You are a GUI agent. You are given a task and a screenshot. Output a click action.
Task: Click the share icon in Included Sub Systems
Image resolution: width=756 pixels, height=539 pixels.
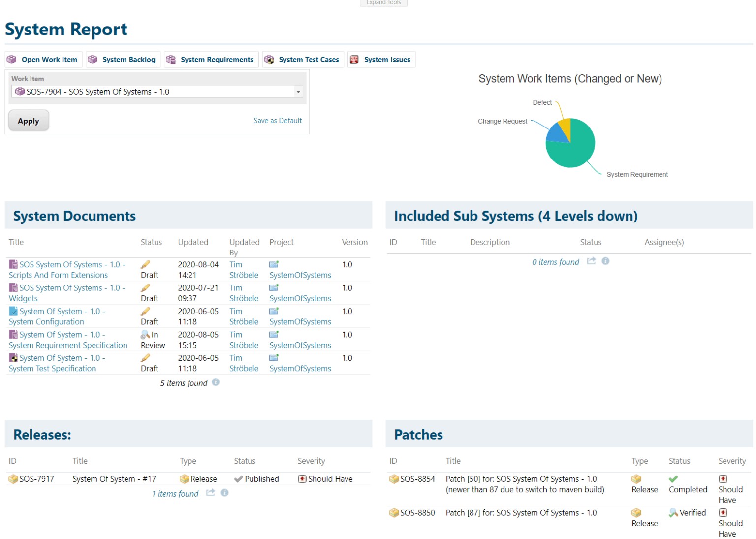pyautogui.click(x=591, y=261)
